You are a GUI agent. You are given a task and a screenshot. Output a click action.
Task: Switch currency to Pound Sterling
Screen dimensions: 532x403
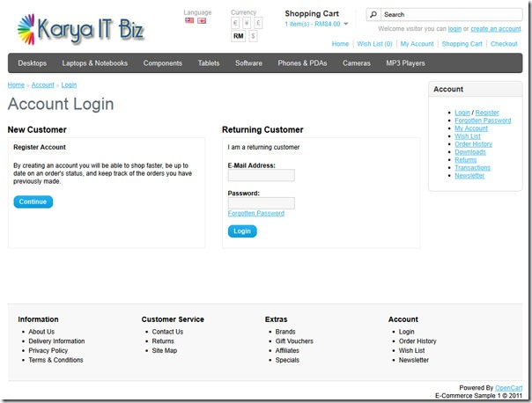click(x=258, y=23)
